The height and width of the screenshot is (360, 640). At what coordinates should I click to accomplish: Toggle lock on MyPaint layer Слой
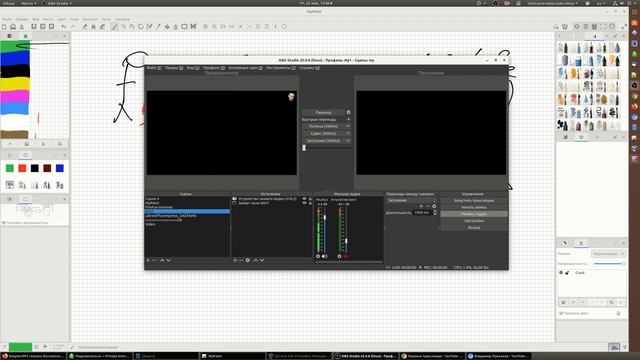(567, 273)
